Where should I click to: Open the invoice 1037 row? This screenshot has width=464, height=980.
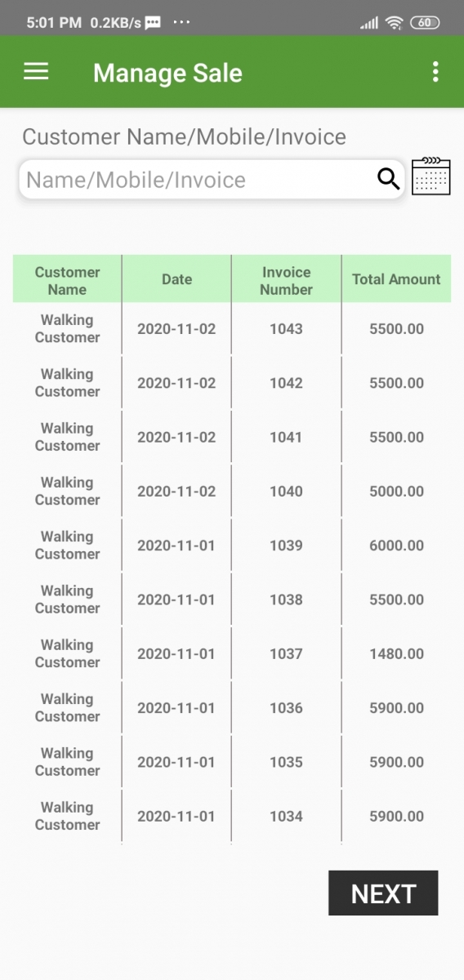tap(232, 653)
